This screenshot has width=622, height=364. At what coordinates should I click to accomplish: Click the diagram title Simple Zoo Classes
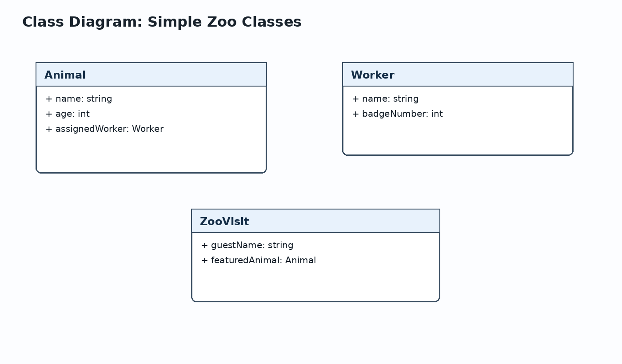pos(162,22)
